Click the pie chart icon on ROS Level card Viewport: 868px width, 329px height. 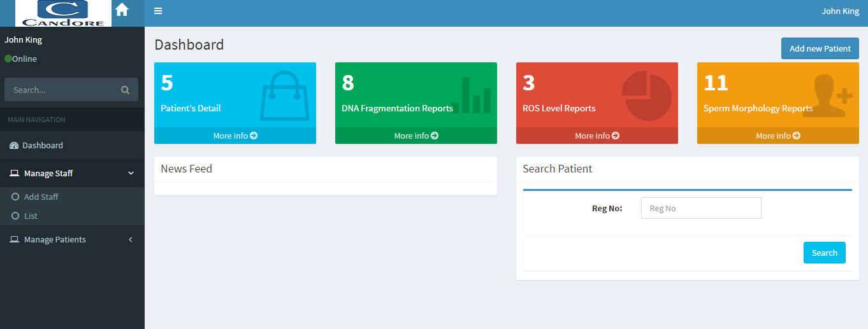point(647,96)
